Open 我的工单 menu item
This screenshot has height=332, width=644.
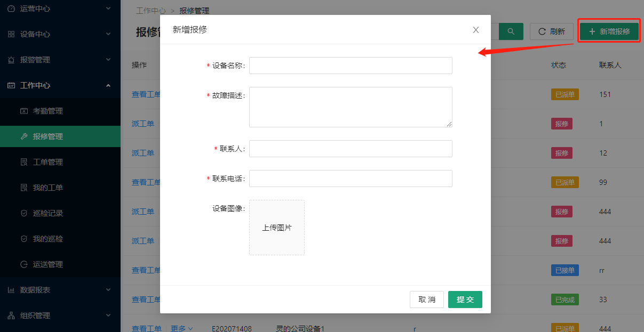point(47,188)
